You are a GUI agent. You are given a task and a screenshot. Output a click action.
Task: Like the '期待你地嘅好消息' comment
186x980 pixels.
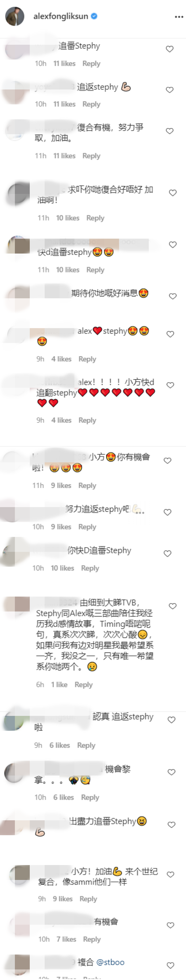coord(173,296)
